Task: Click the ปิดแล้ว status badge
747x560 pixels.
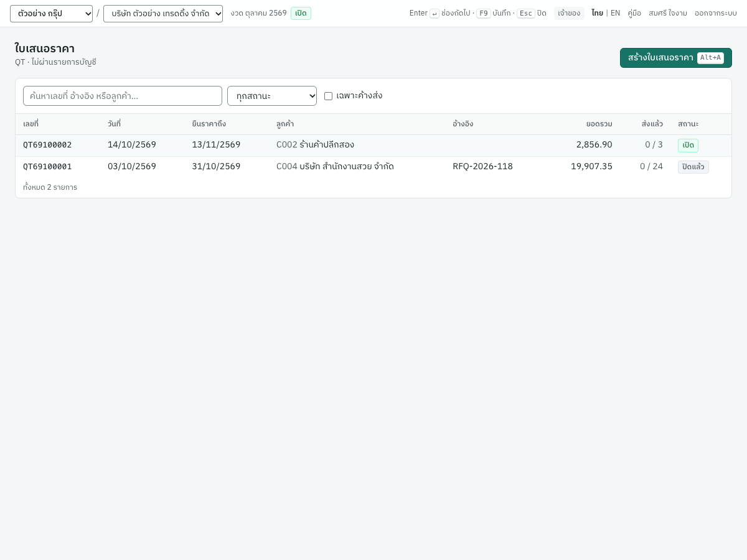Action: (x=693, y=167)
